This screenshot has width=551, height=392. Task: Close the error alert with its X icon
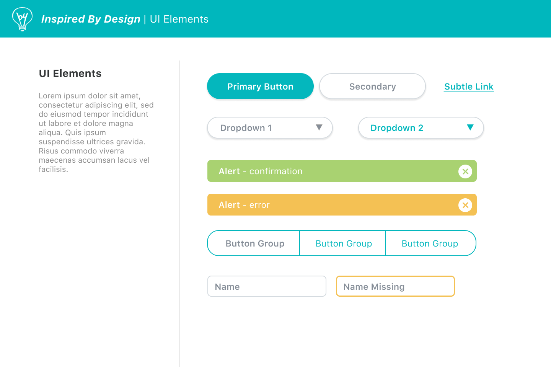click(x=465, y=205)
